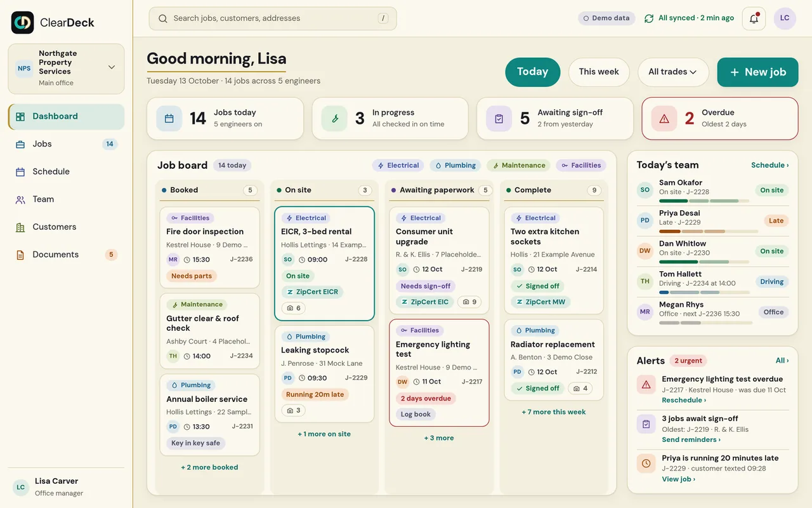Screen dimensions: 812x508
Task: Expand Northgate Property Services office switcher
Action: click(66, 69)
